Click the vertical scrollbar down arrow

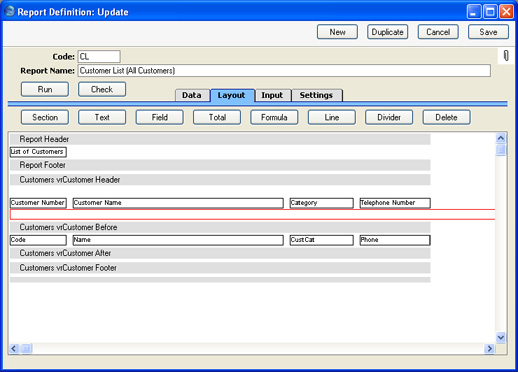tap(501, 337)
